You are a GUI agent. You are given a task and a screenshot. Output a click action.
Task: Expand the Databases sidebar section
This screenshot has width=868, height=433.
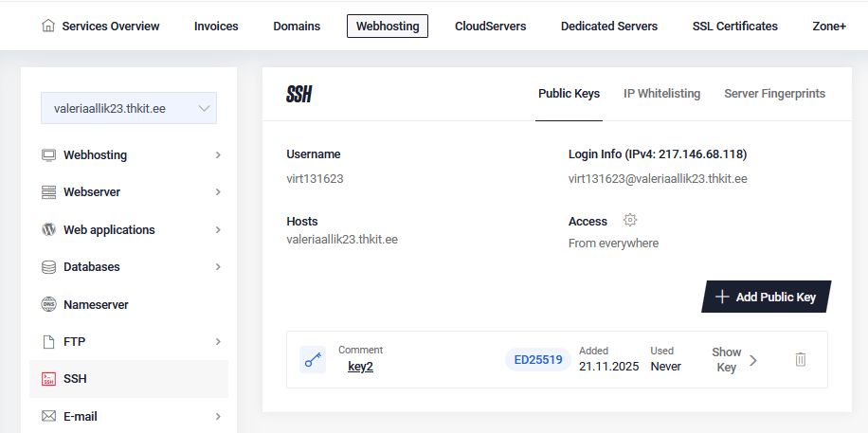pos(218,267)
